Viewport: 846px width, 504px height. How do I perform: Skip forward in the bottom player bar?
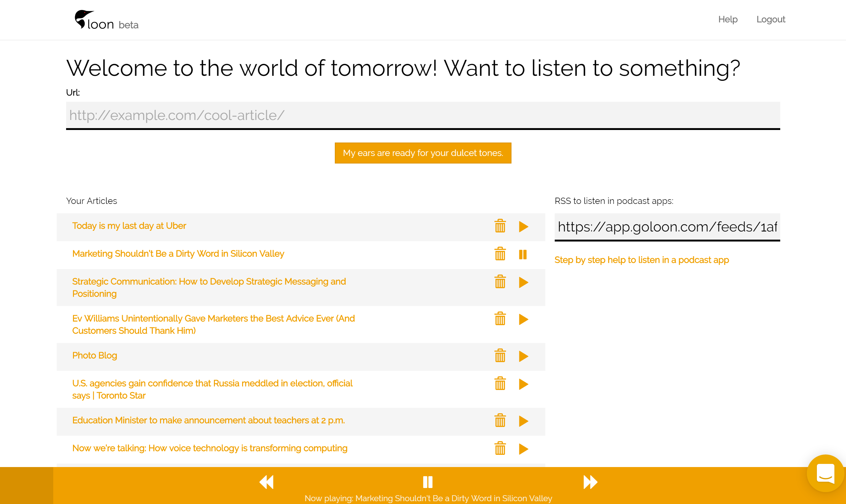point(590,482)
